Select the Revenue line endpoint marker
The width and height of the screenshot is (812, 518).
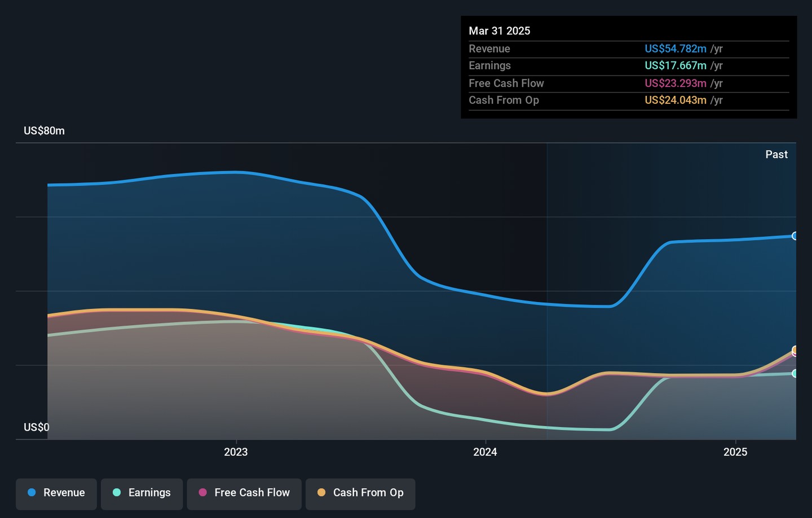795,236
